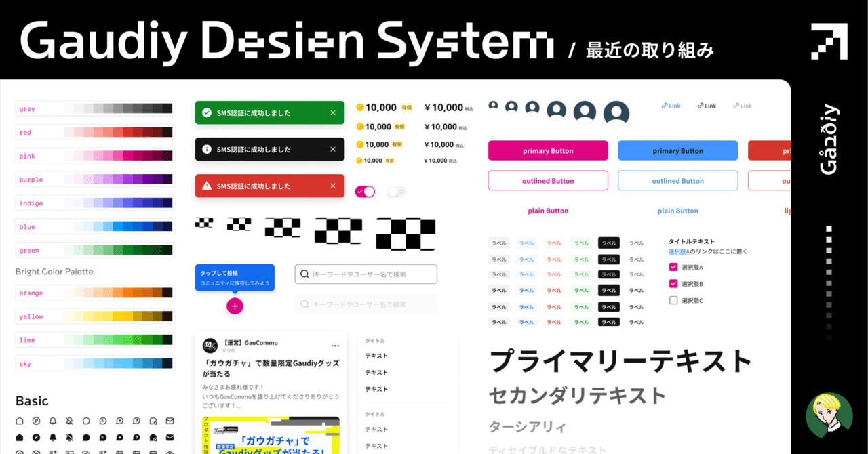Click the pink outlined Button

coord(548,181)
